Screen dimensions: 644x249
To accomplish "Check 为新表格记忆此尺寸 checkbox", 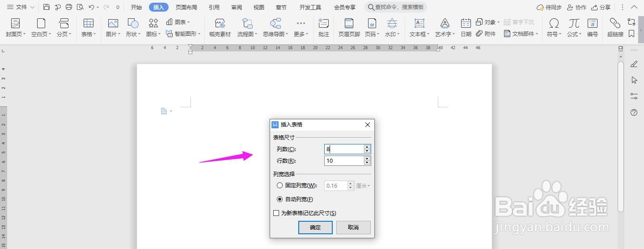I will pos(276,213).
